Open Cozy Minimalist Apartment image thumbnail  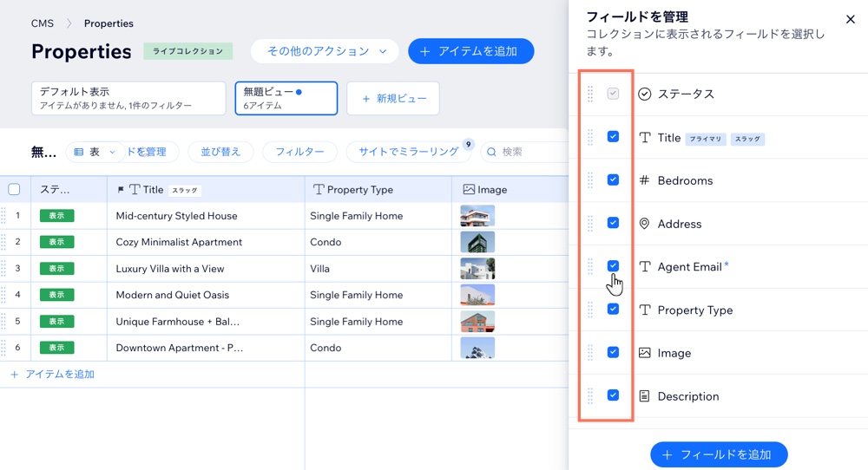[477, 242]
